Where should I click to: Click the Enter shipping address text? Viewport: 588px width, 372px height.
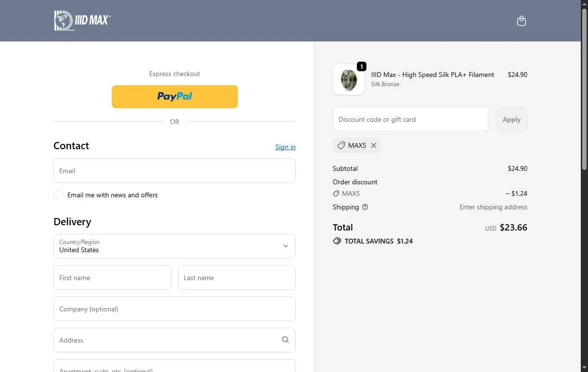click(493, 207)
